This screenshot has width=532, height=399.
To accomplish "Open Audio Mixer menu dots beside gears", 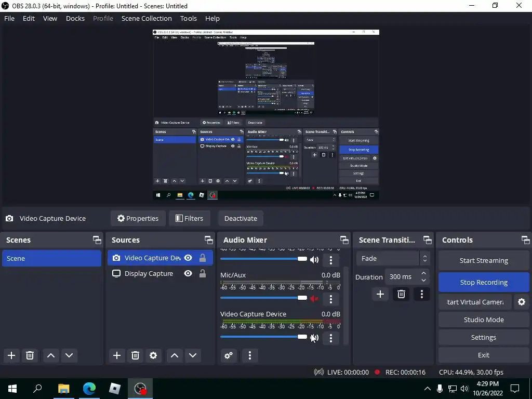I will pyautogui.click(x=250, y=355).
